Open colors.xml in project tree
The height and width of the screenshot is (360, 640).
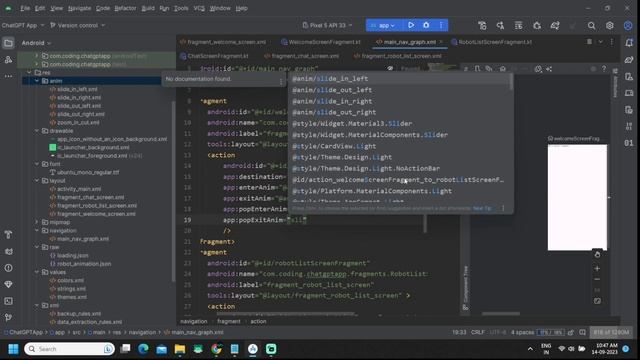pyautogui.click(x=70, y=280)
